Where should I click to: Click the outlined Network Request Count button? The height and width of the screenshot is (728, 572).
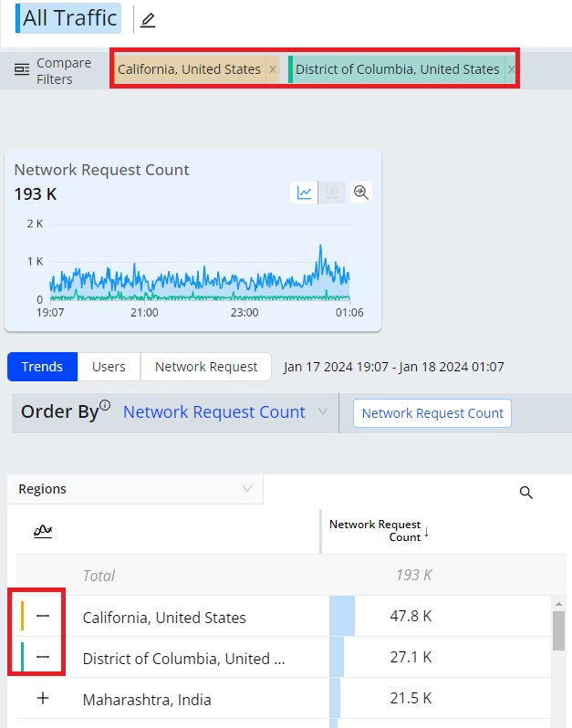coord(432,413)
